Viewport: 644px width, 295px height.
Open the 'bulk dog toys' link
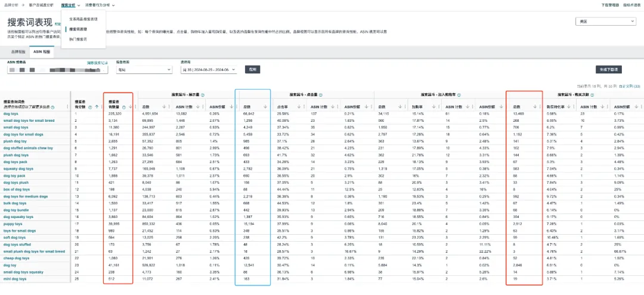pyautogui.click(x=15, y=203)
